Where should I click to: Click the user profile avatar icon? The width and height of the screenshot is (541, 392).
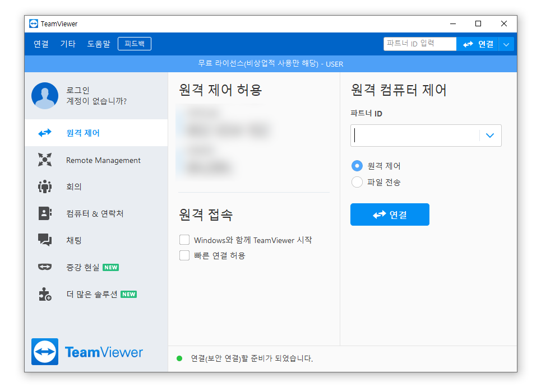(45, 96)
